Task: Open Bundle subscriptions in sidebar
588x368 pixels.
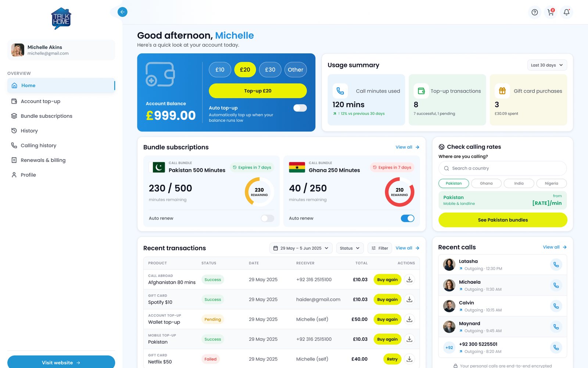Action: point(61,116)
